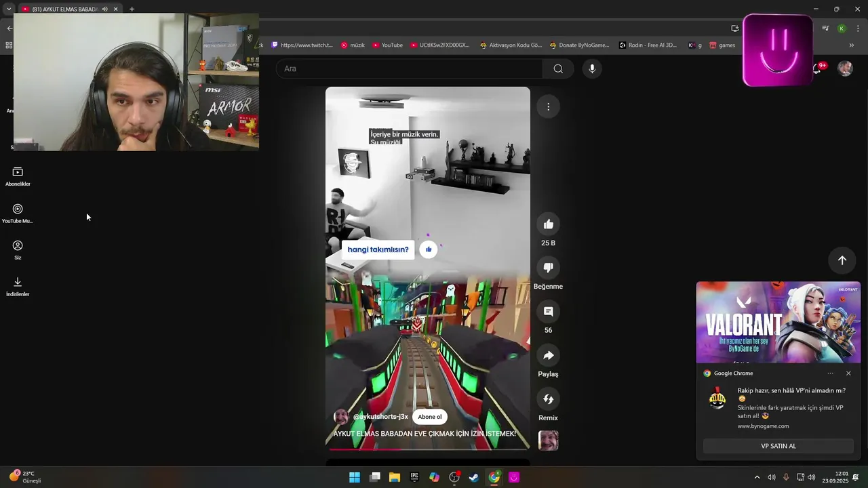Open File Explorer from the taskbar
The image size is (868, 488).
coord(395,477)
